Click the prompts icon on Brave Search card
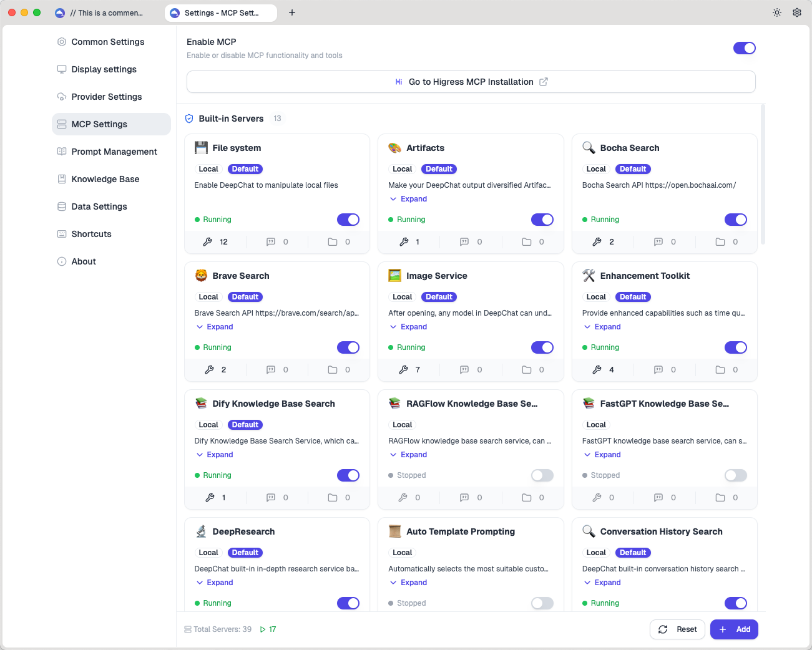This screenshot has width=812, height=650. [271, 370]
